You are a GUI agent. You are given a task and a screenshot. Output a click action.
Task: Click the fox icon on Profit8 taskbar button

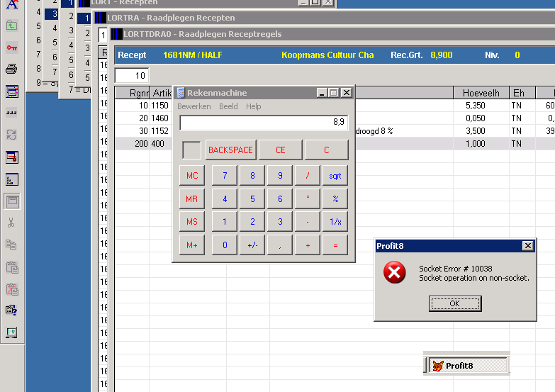[x=438, y=366]
